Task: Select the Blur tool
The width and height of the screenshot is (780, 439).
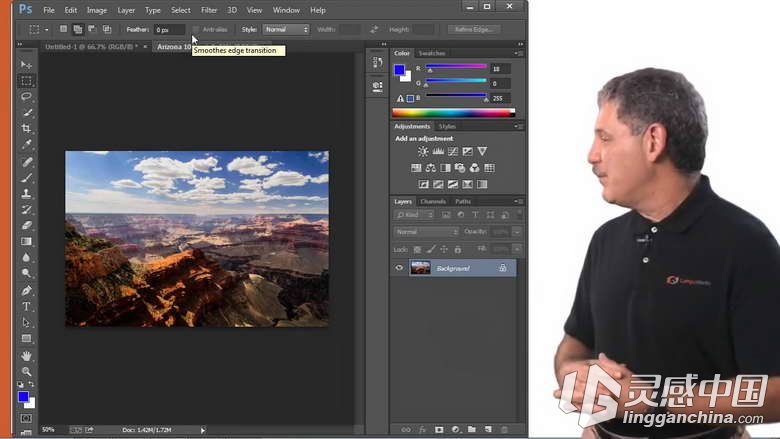Action: pyautogui.click(x=26, y=258)
